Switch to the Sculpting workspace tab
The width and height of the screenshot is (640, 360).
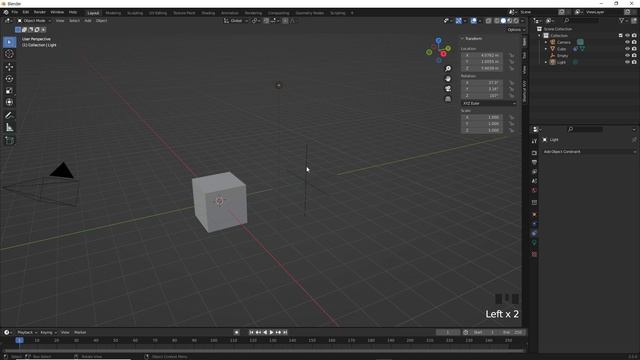(x=135, y=13)
